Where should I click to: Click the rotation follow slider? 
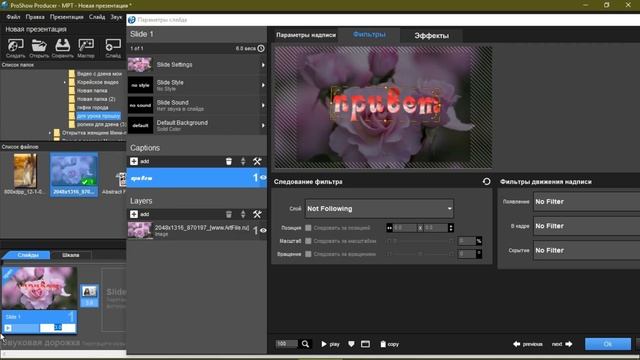[420, 254]
